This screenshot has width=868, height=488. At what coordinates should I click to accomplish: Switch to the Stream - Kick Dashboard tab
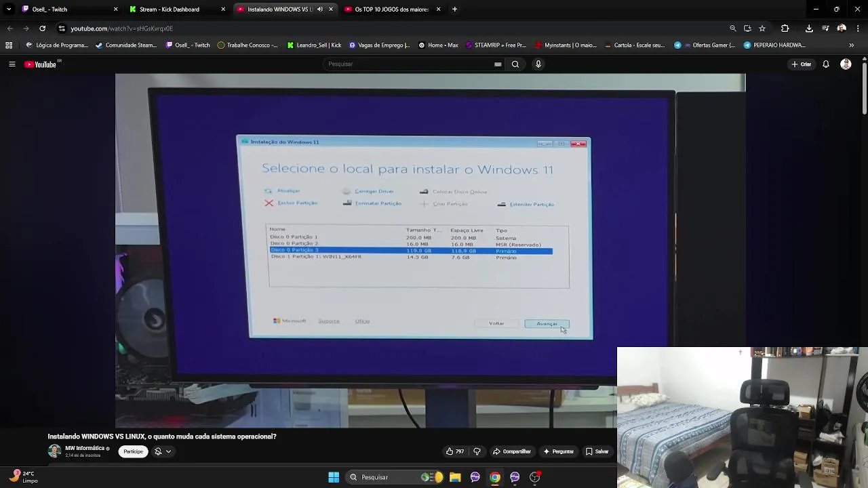pos(176,9)
